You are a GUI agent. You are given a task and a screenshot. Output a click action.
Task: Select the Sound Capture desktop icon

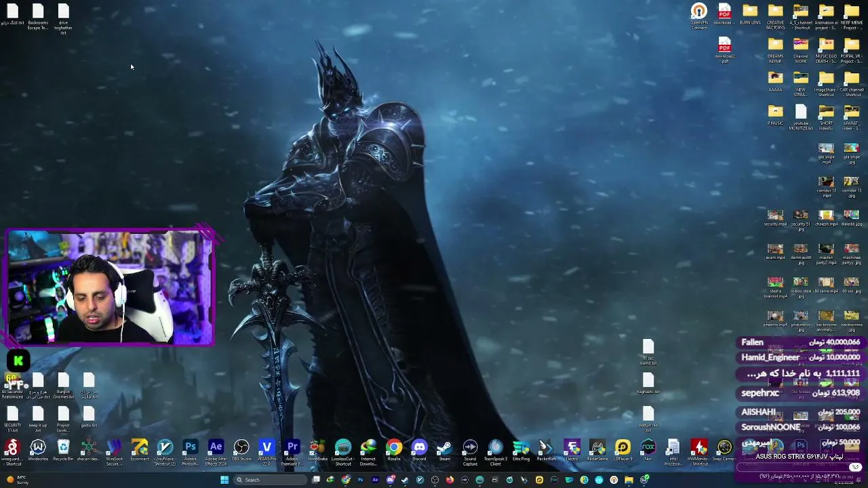coord(470,452)
